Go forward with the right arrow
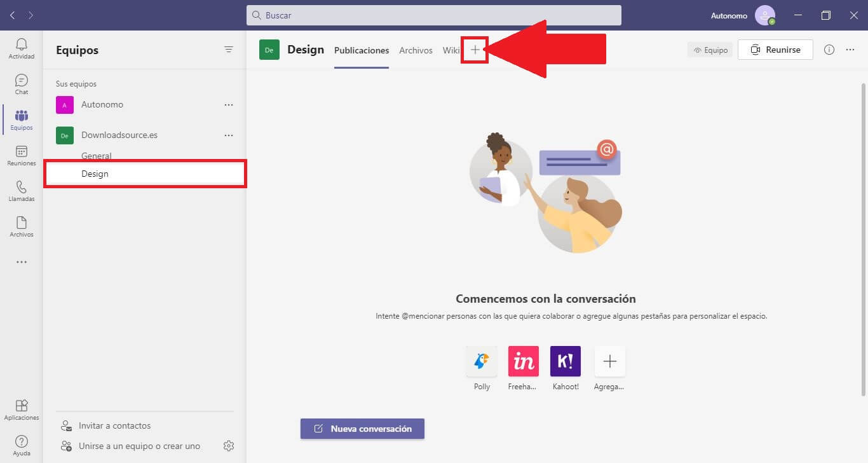Screen dimensions: 868x463 tap(31, 15)
